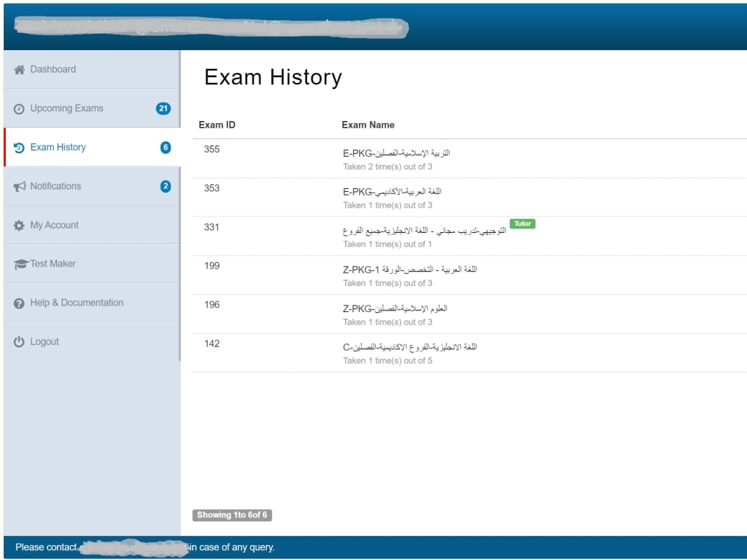
Task: Open exam name starting with C-
Action: [x=409, y=347]
